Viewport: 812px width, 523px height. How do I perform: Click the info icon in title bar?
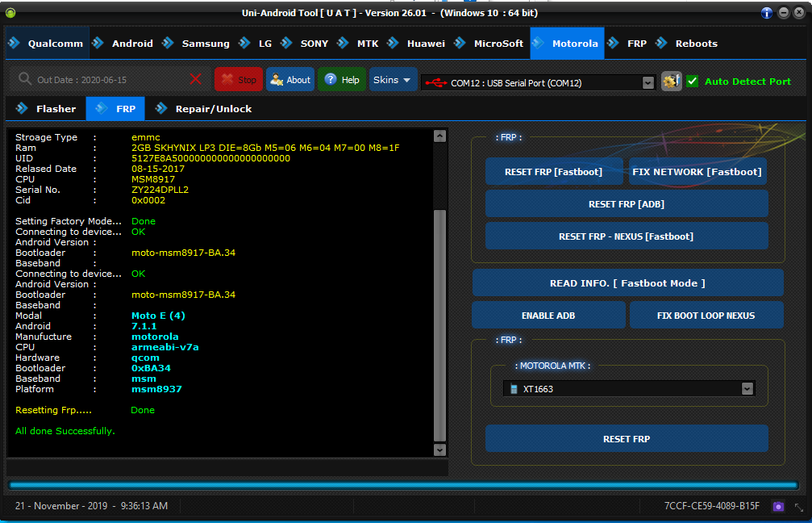pos(767,13)
